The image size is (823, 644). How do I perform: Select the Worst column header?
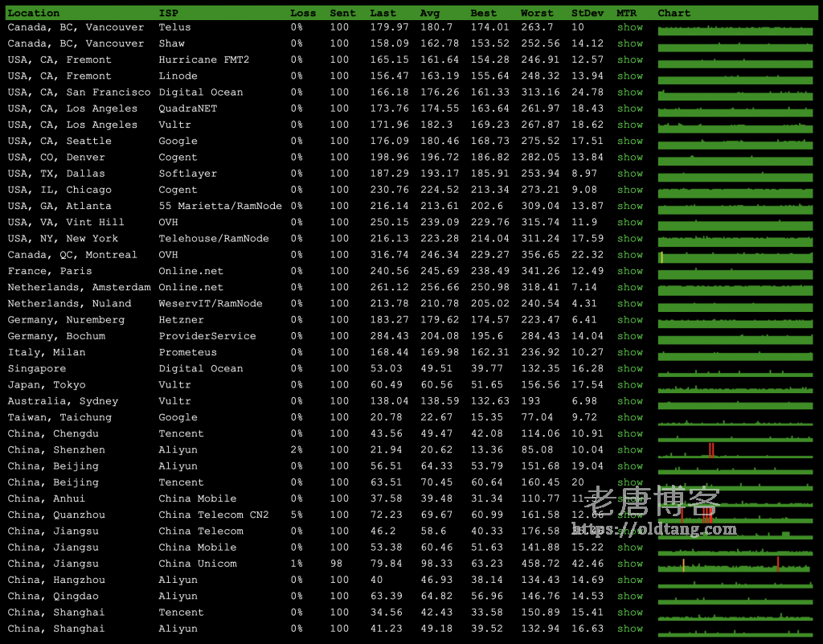536,13
